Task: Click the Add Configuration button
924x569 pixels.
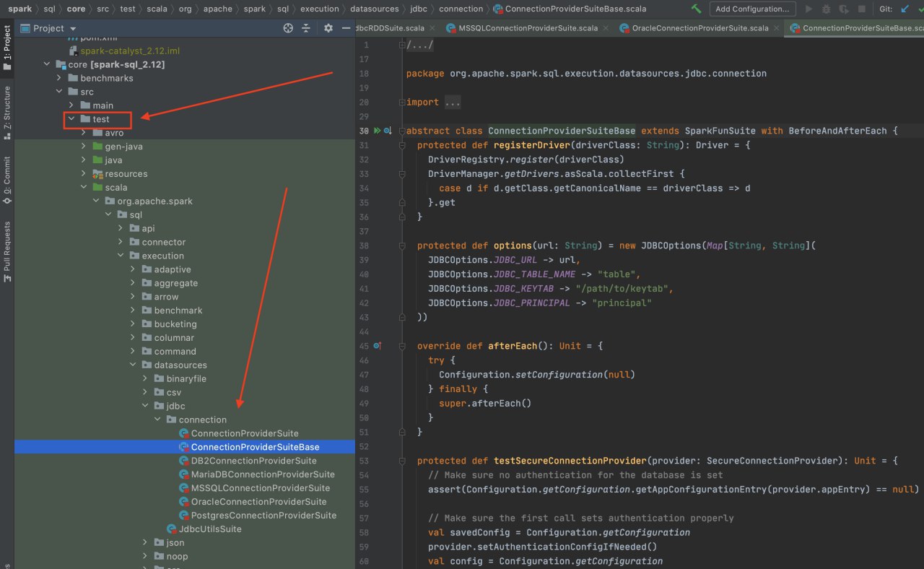Action: pyautogui.click(x=752, y=9)
